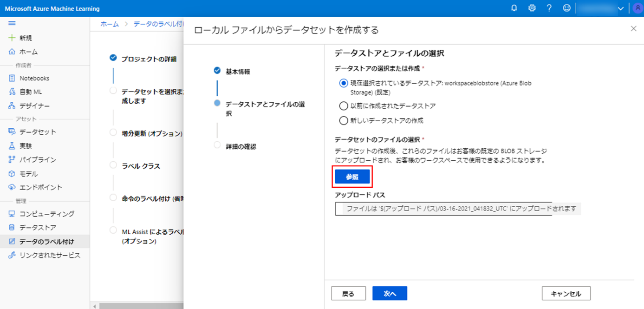Click the データストア database icon
Image resolution: width=644 pixels, height=309 pixels.
12,228
